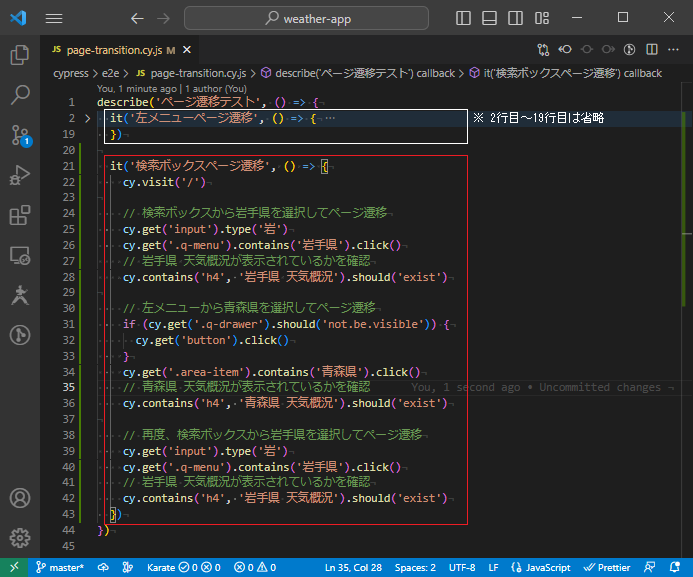Image resolution: width=693 pixels, height=577 pixels.
Task: Open the Accounts menu
Action: [x=20, y=498]
